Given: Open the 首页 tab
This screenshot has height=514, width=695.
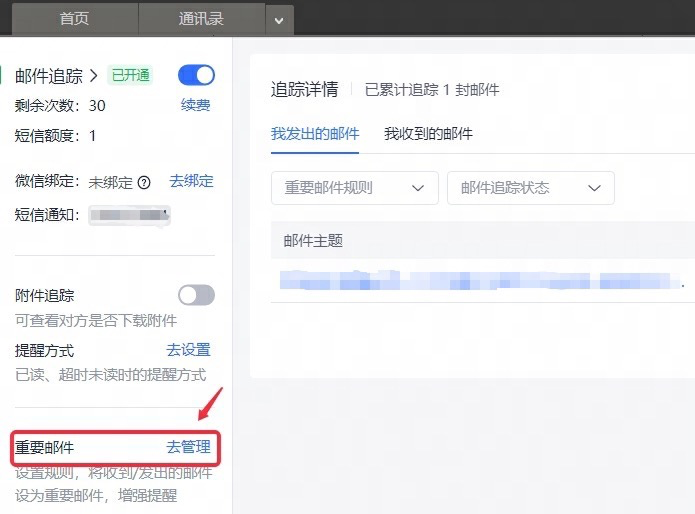Looking at the screenshot, I should pos(75,19).
